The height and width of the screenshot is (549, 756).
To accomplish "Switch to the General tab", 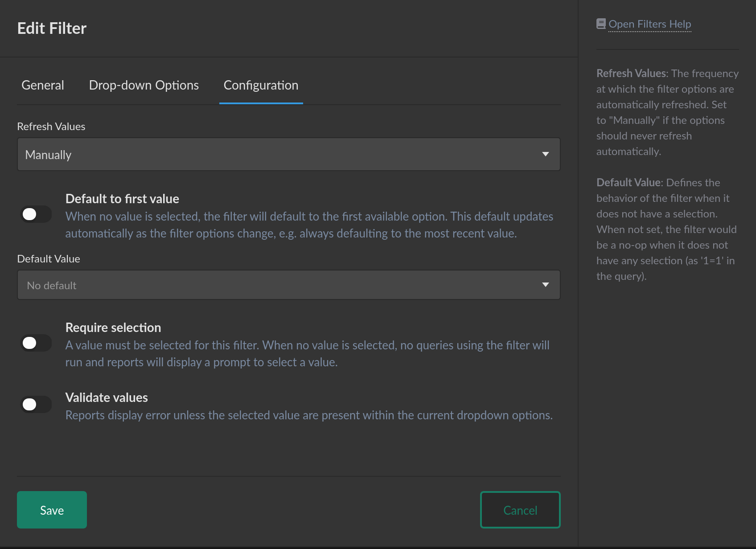I will coord(43,85).
